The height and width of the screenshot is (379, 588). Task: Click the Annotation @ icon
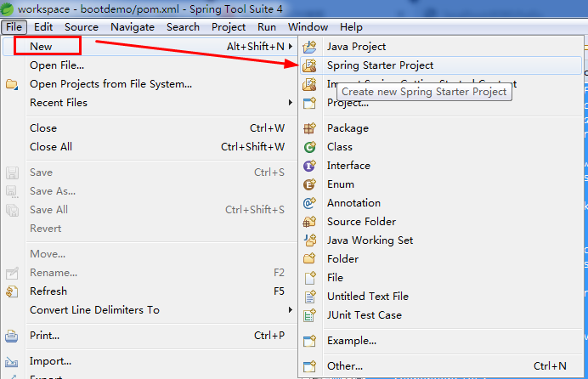click(x=310, y=203)
